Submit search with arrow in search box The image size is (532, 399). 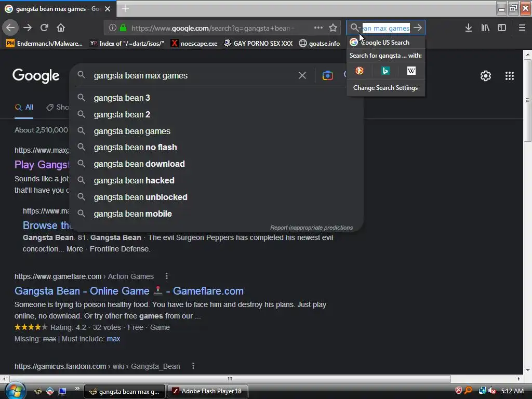click(x=418, y=28)
